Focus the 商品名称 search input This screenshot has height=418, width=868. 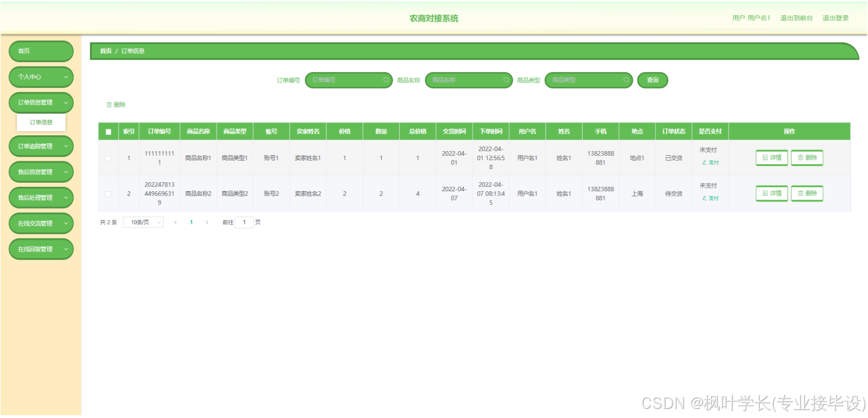(x=469, y=80)
